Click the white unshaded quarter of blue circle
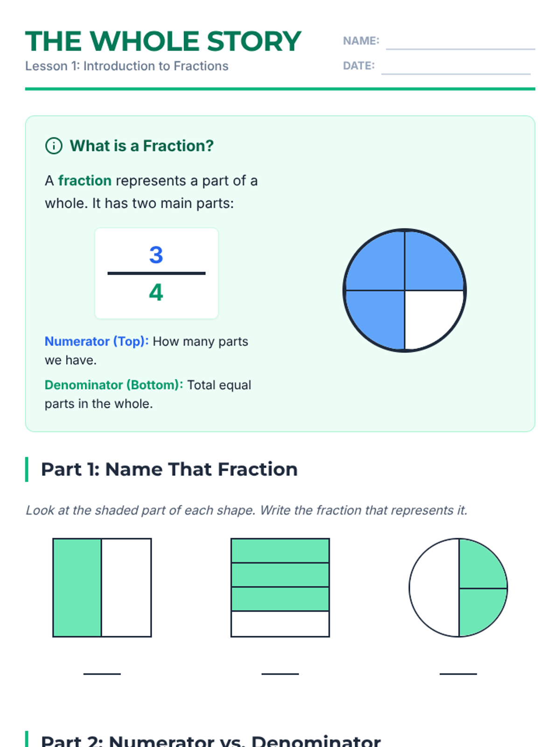This screenshot has width=560, height=747. [431, 316]
